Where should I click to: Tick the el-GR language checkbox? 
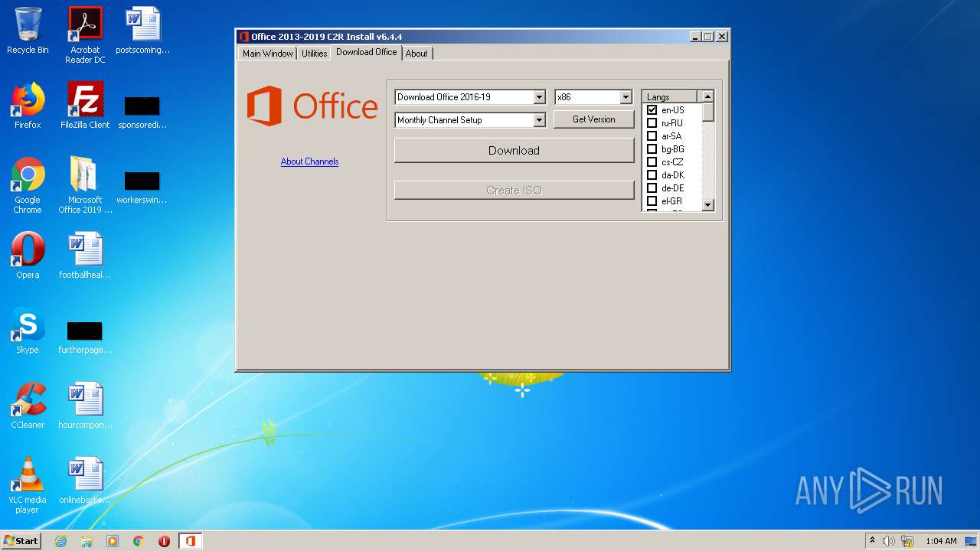tap(652, 201)
